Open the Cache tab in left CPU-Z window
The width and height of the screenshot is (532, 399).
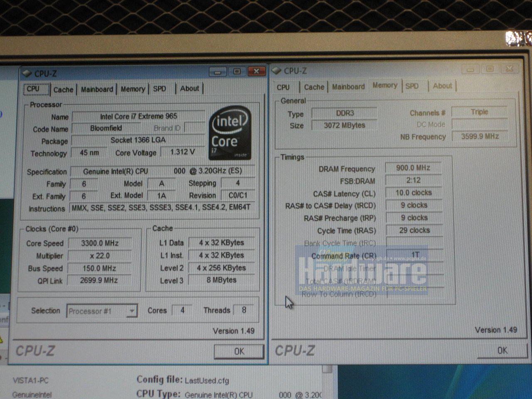click(63, 89)
